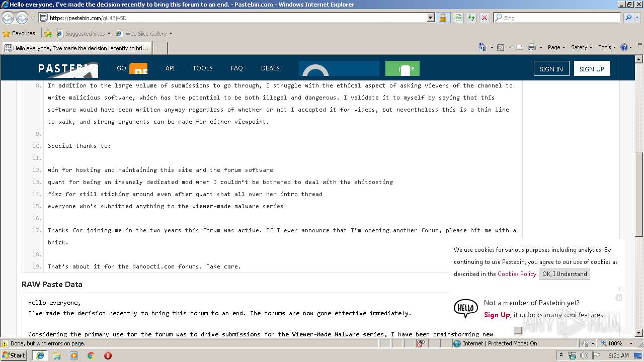This screenshot has width=644, height=362.
Task: Click the vertical scrollbar up arrow
Action: point(639,58)
